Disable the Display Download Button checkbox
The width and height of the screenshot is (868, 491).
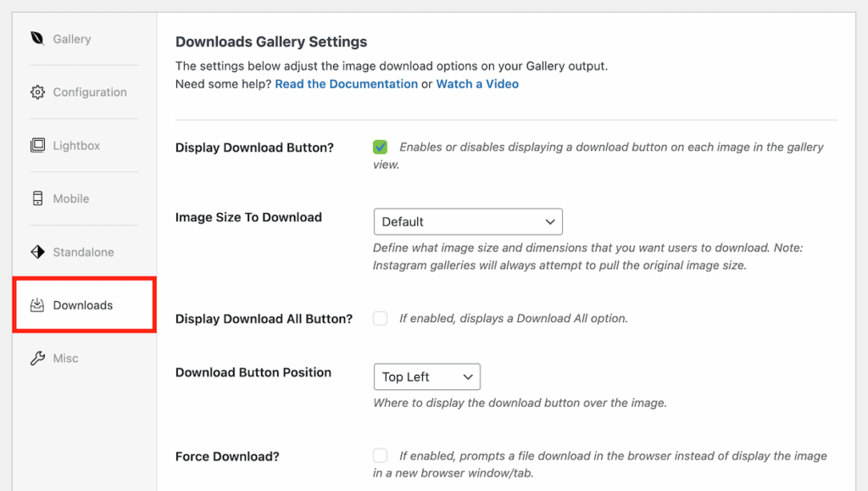(380, 146)
